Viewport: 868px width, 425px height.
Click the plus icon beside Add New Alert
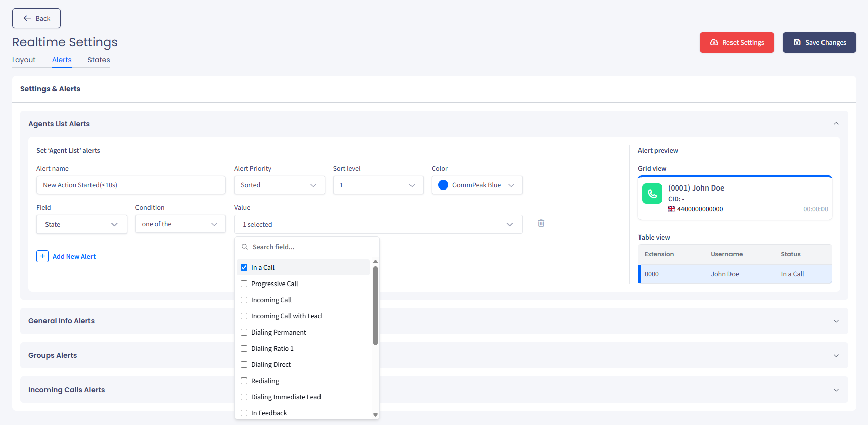click(42, 256)
